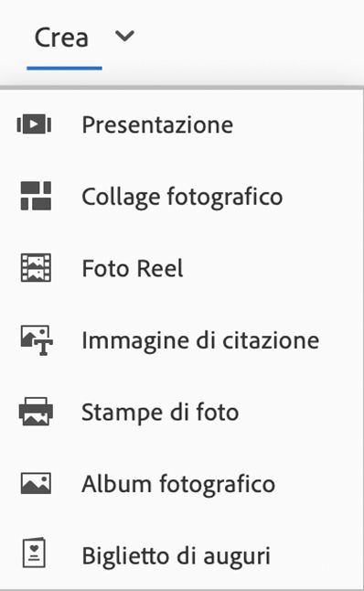Click the Collage fotografico grid icon
This screenshot has width=364, height=591.
click(36, 196)
